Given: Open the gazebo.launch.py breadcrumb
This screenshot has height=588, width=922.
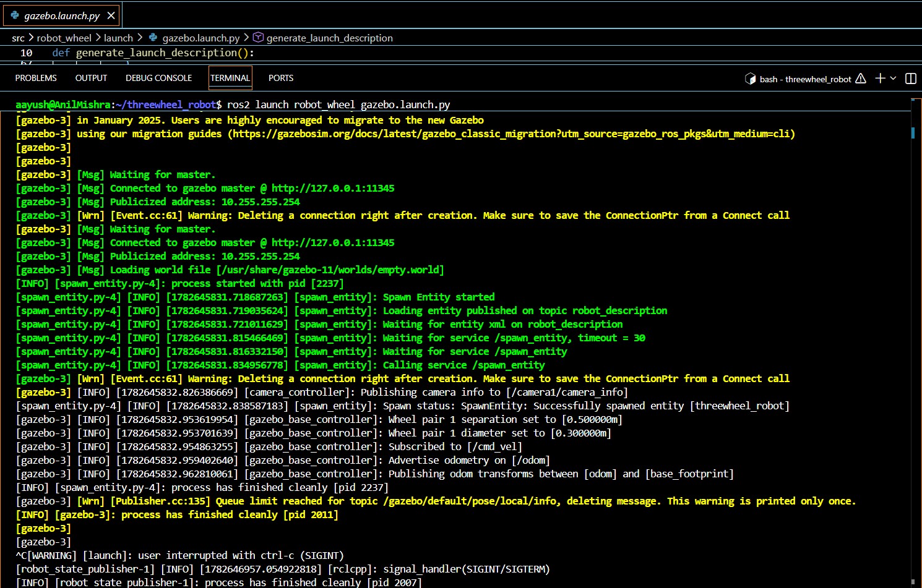Looking at the screenshot, I should pos(201,38).
